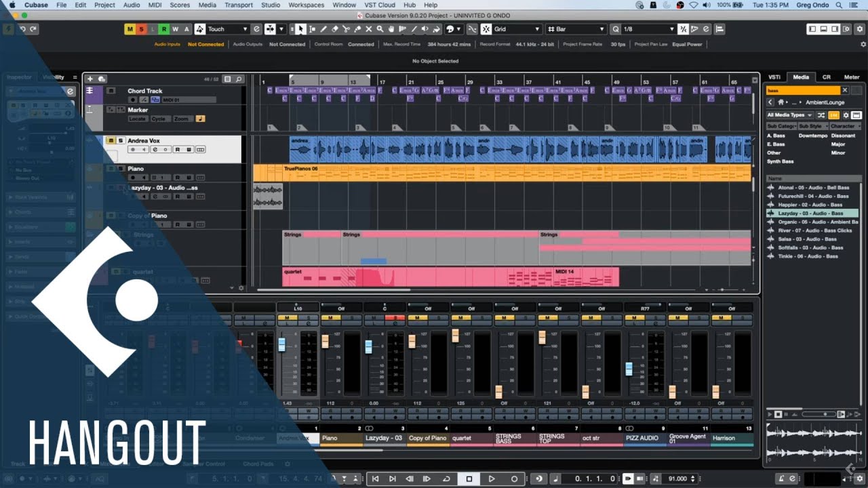
Task: Go back in media browser
Action: (x=771, y=102)
